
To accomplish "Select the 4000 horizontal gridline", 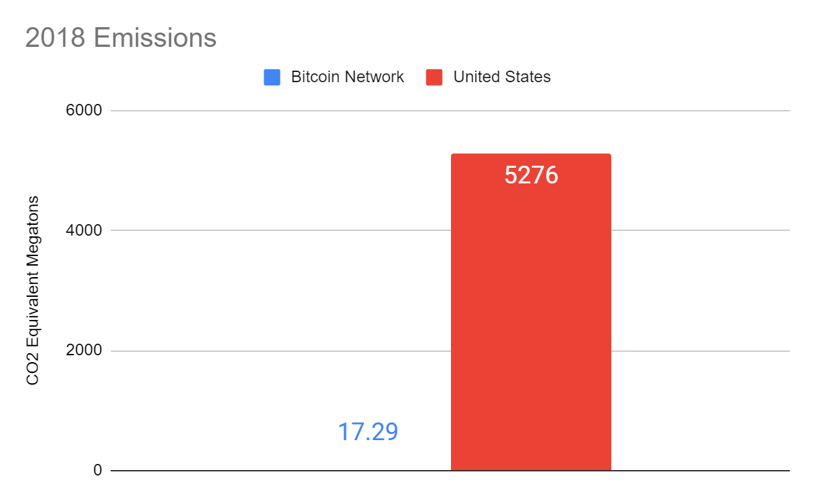I will [272, 230].
